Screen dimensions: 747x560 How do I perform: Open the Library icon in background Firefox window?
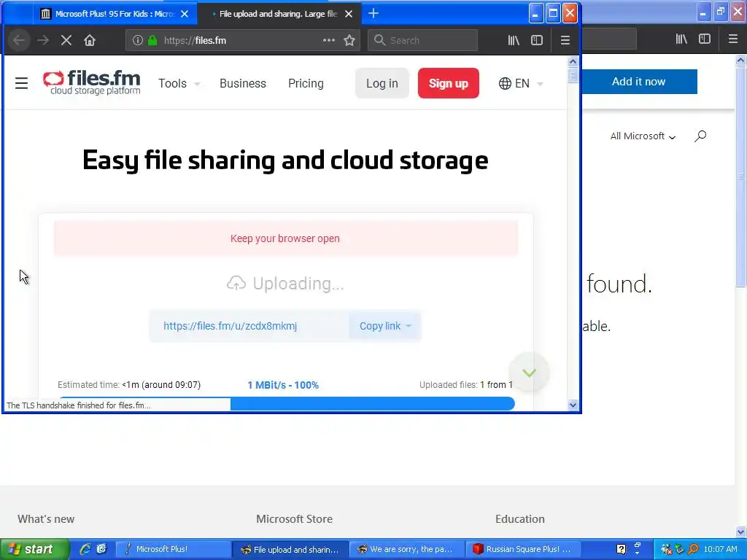click(681, 39)
